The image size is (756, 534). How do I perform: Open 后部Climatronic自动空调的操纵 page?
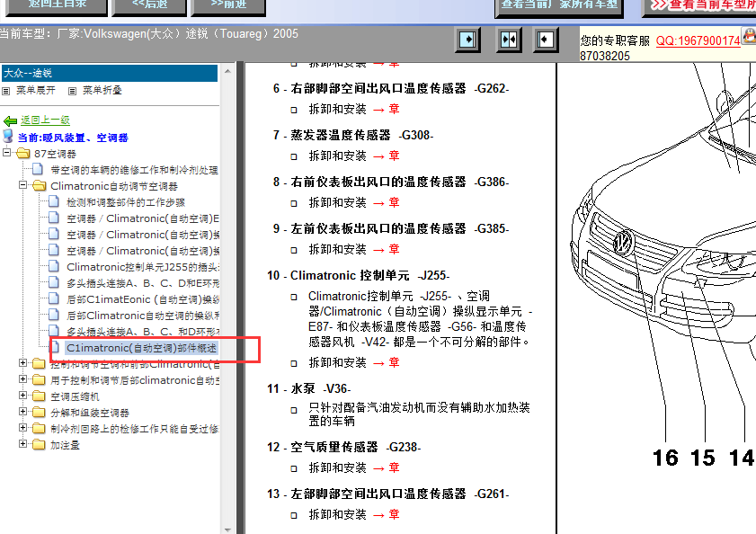[x=143, y=316]
